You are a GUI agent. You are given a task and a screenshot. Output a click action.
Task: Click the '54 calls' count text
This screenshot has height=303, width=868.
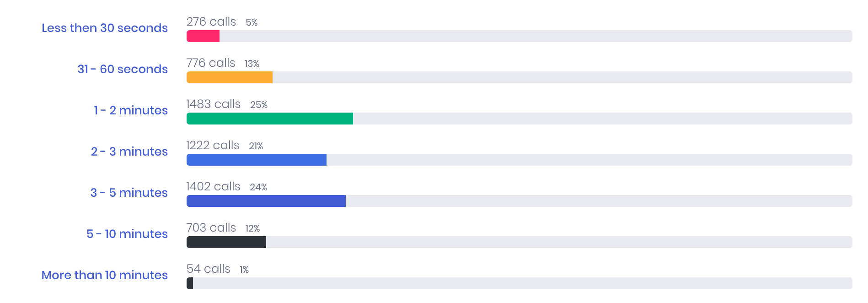pos(209,269)
